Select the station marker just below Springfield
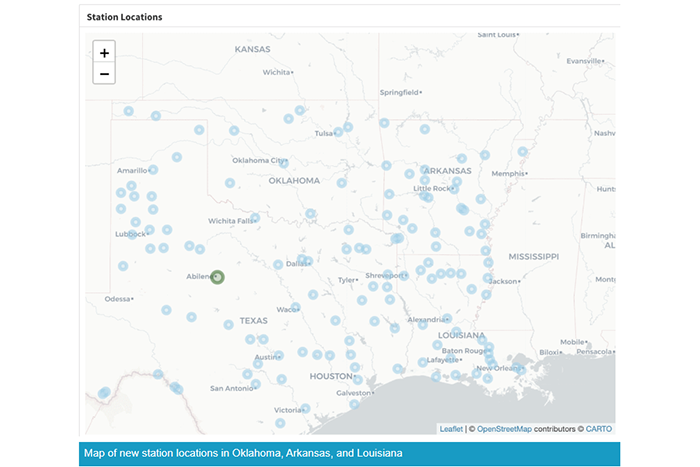The width and height of the screenshot is (700, 467). point(384,123)
